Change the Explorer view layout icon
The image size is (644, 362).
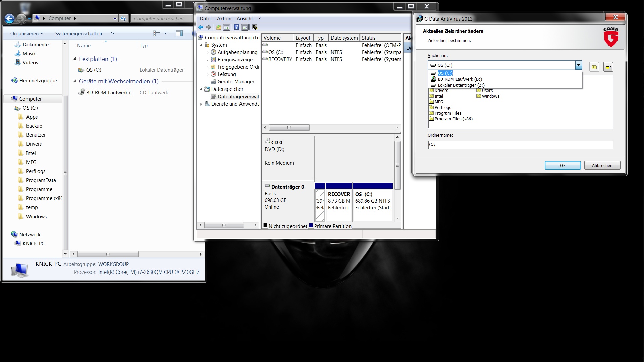click(x=157, y=33)
